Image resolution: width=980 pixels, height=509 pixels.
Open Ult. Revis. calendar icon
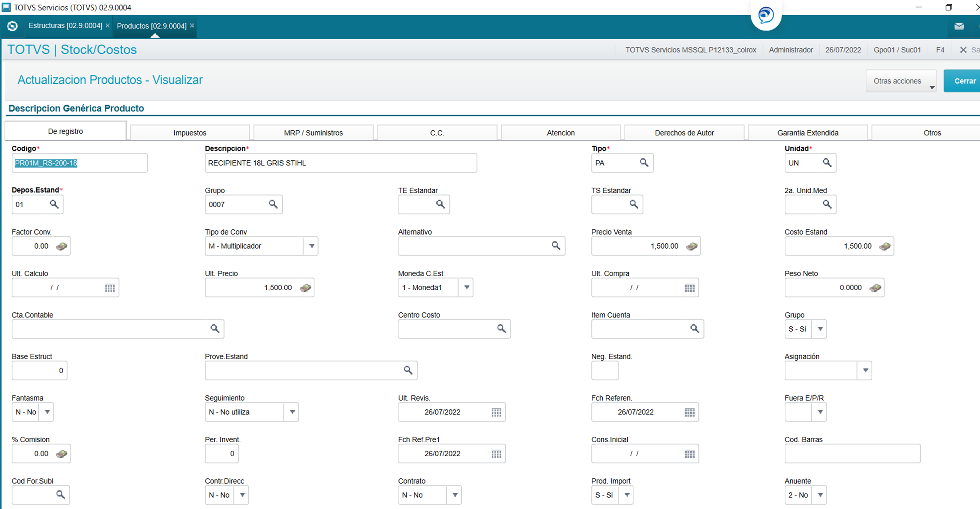click(496, 412)
